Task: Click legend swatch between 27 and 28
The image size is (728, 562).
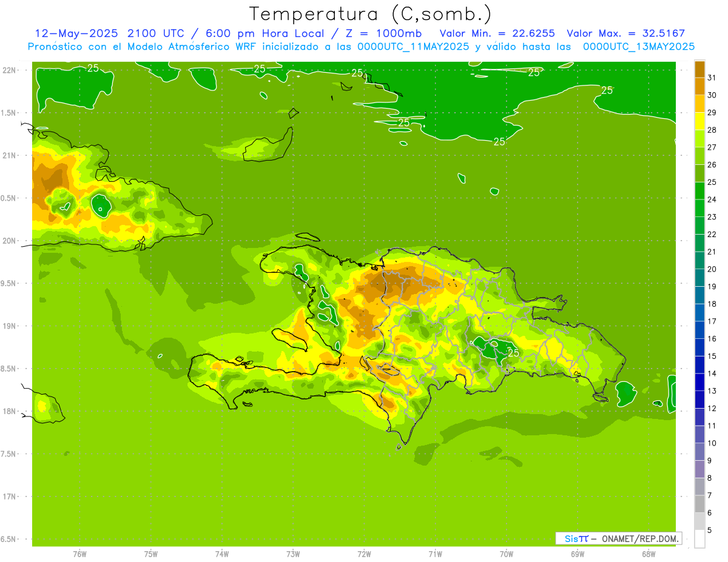Action: (x=699, y=139)
